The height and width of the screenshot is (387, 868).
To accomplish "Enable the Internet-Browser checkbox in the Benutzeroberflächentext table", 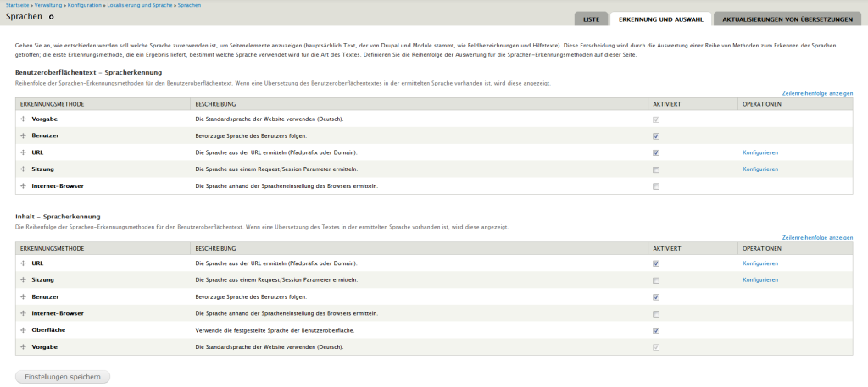I will point(656,185).
